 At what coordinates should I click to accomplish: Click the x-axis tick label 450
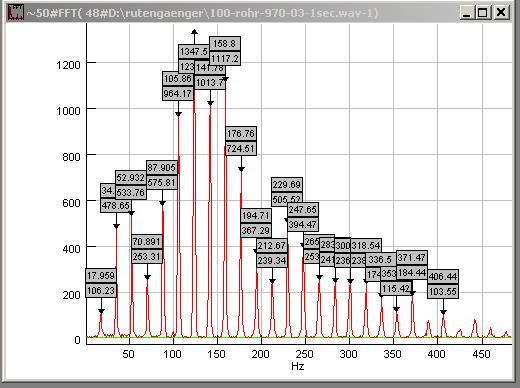481,354
